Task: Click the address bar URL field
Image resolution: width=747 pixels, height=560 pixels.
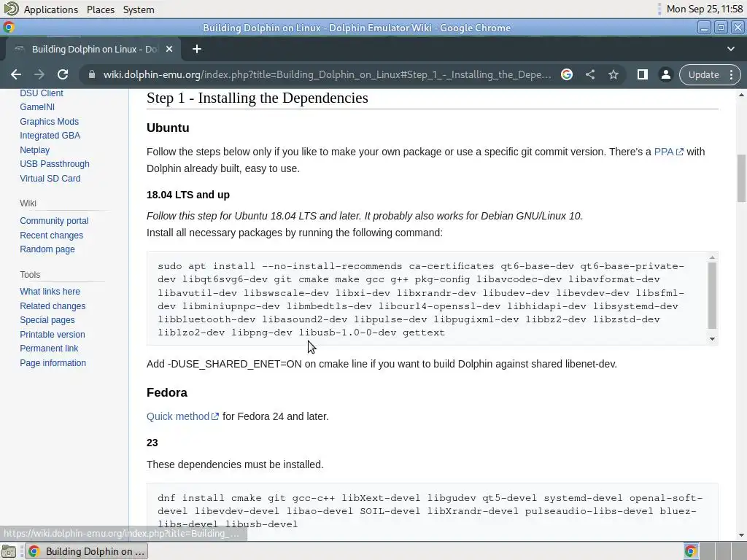Action: (x=327, y=75)
